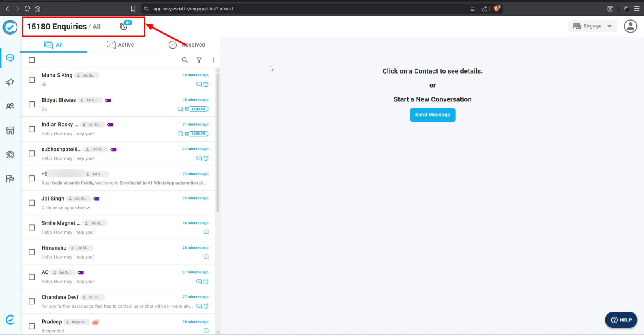Open the filter funnel icon
This screenshot has width=644, height=335.
tap(199, 60)
